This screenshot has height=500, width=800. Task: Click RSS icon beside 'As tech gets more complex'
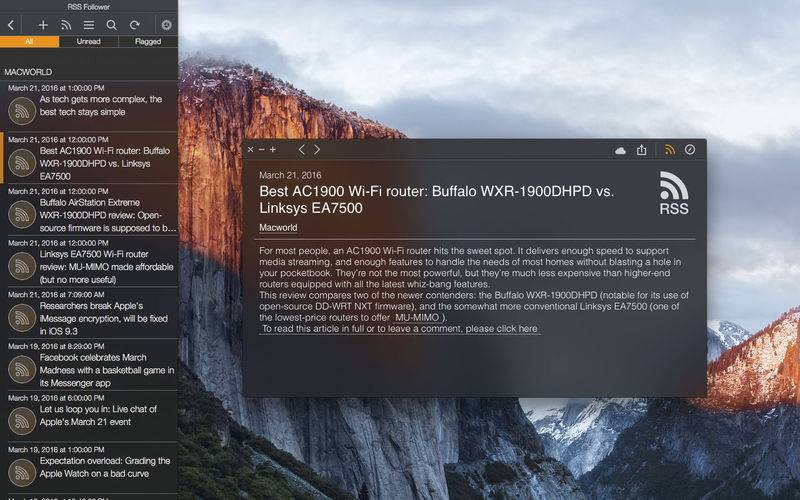tap(22, 110)
